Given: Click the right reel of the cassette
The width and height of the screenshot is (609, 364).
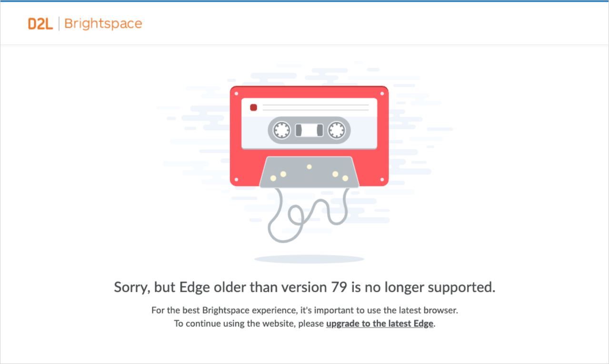Looking at the screenshot, I should click(337, 130).
